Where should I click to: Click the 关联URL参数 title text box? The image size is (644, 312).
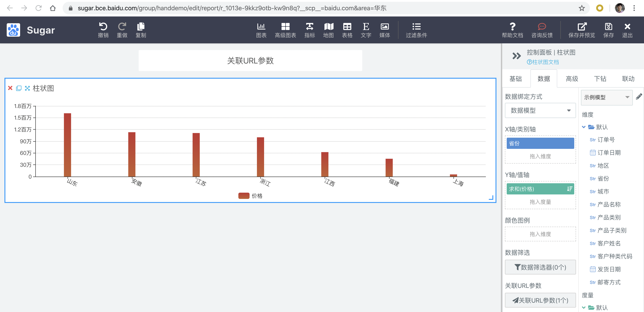click(x=250, y=60)
